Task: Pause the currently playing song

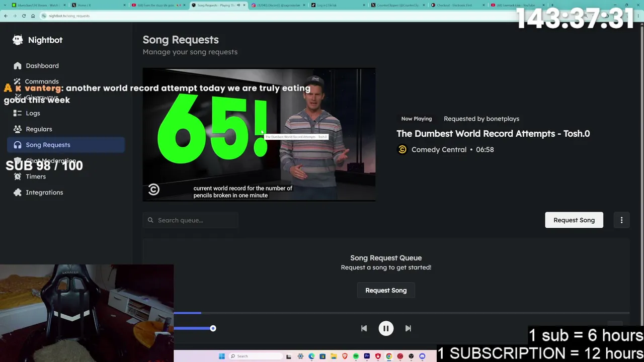Action: (x=386, y=328)
